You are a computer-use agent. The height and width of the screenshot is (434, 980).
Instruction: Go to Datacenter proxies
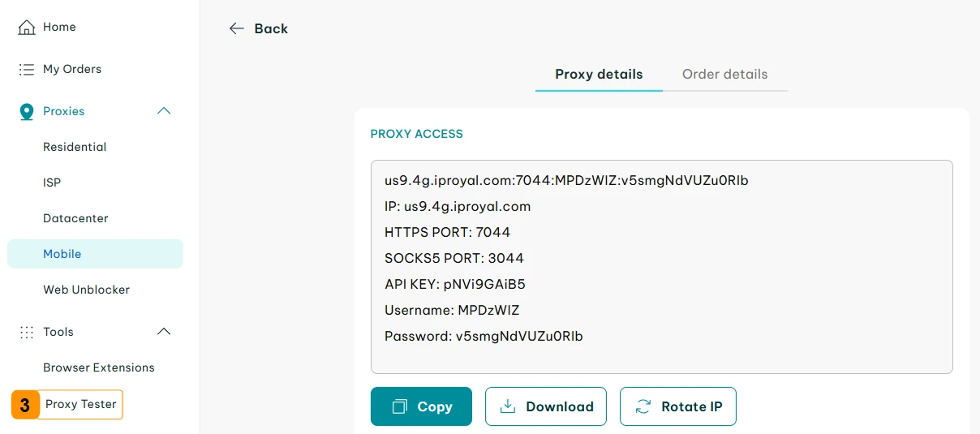tap(75, 218)
